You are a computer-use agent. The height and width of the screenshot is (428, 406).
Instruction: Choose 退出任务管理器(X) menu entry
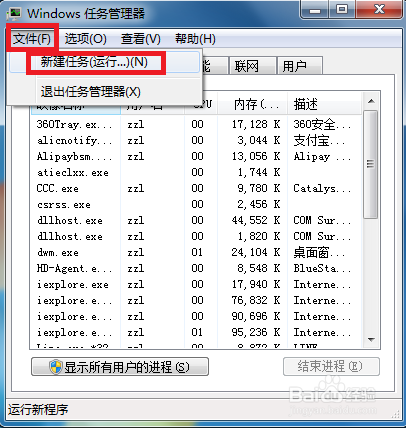[x=105, y=92]
